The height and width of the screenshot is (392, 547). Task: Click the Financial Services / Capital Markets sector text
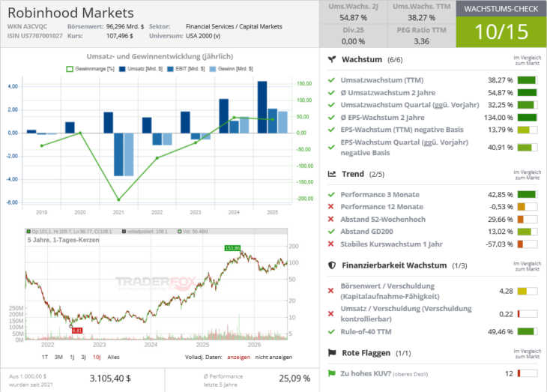pyautogui.click(x=234, y=26)
